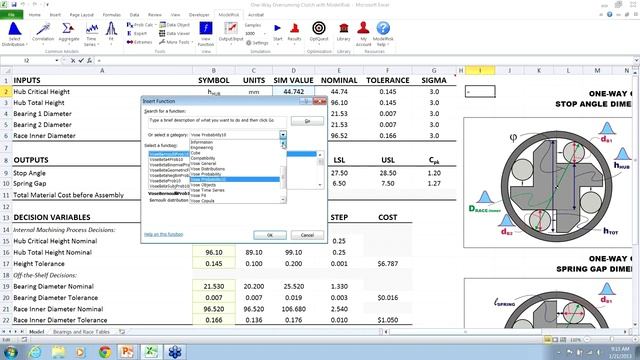640x360 pixels.
Task: Click the category list scroll-down arrow
Action: (283, 200)
